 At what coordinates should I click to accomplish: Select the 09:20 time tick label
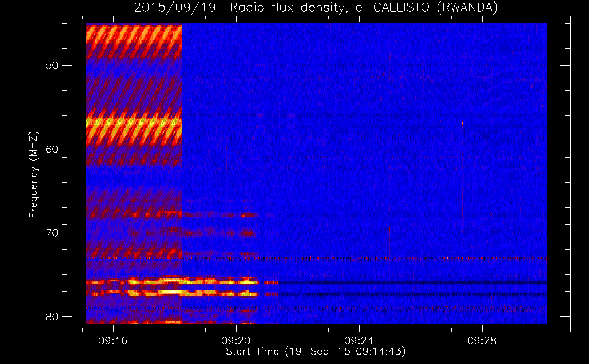236,341
